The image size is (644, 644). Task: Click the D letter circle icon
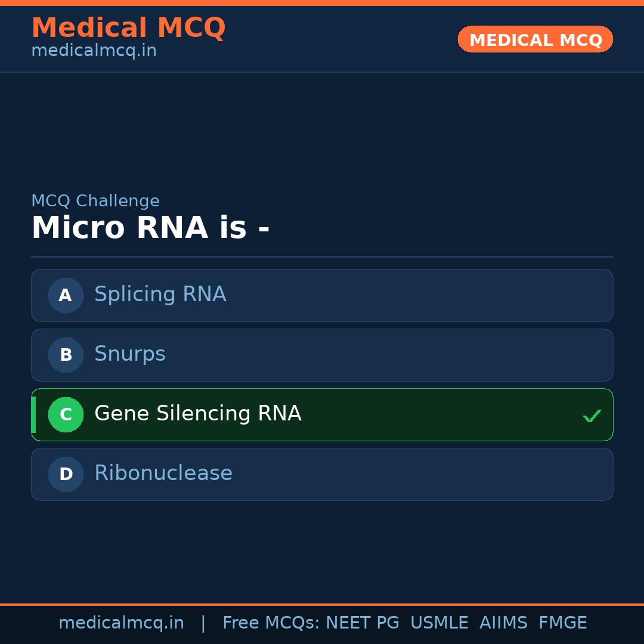[66, 474]
